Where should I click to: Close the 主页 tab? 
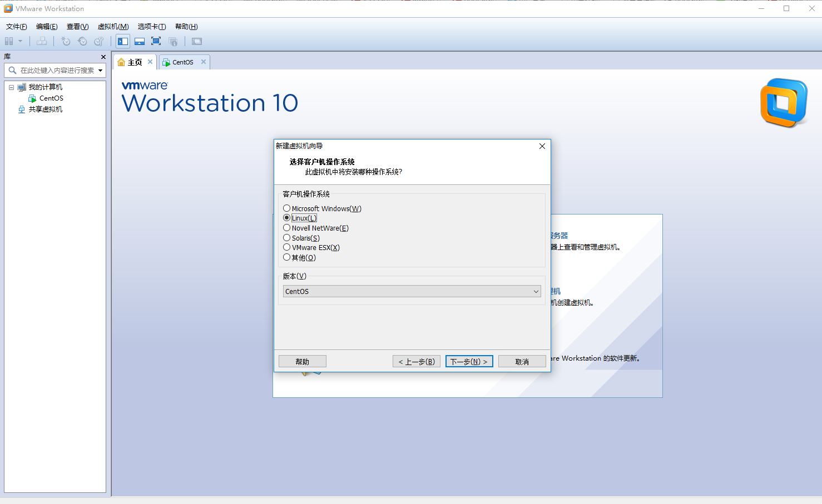coord(150,62)
